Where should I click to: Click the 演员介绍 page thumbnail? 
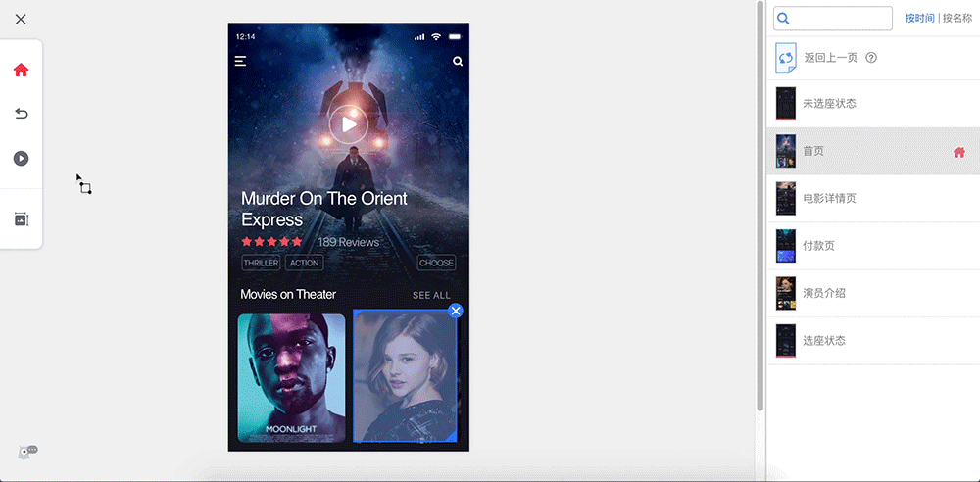click(786, 294)
